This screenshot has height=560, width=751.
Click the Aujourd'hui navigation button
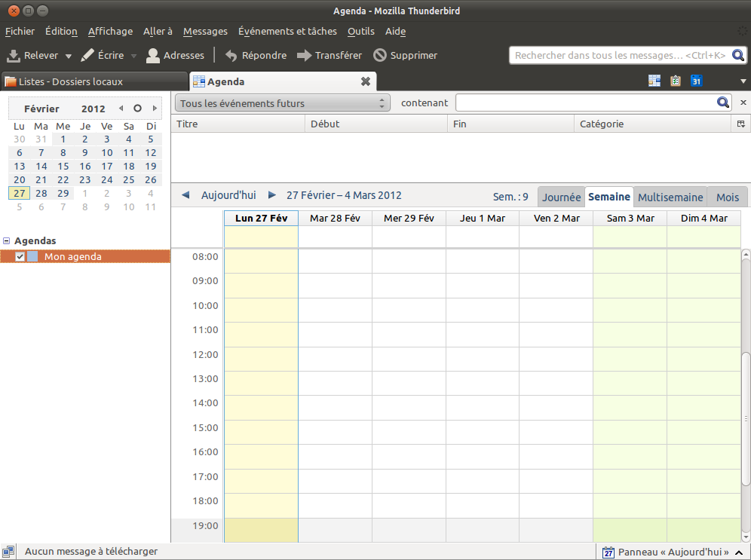[x=228, y=195]
